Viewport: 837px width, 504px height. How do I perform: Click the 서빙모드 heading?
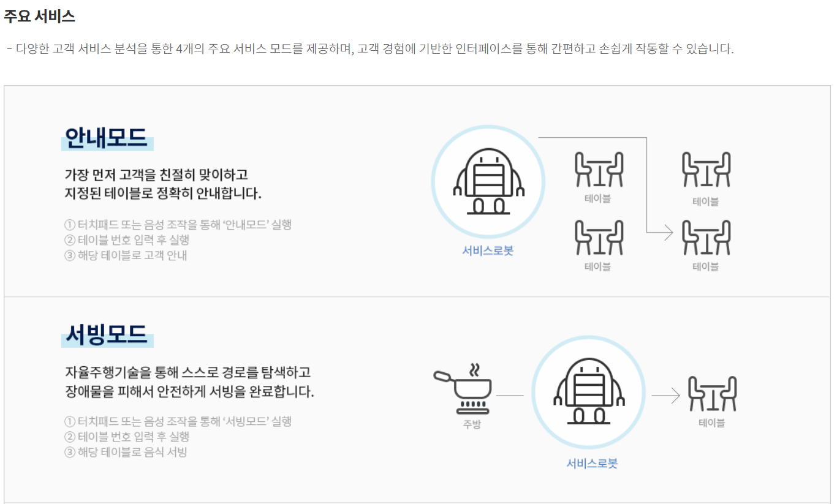pos(107,334)
